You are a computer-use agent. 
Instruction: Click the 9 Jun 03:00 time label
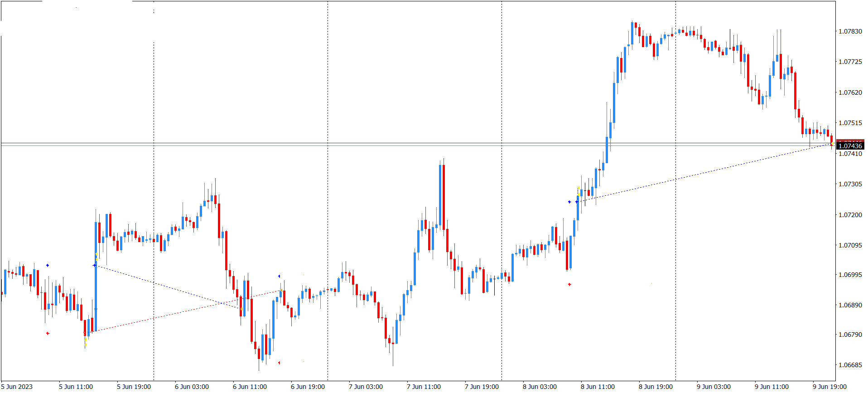(714, 387)
